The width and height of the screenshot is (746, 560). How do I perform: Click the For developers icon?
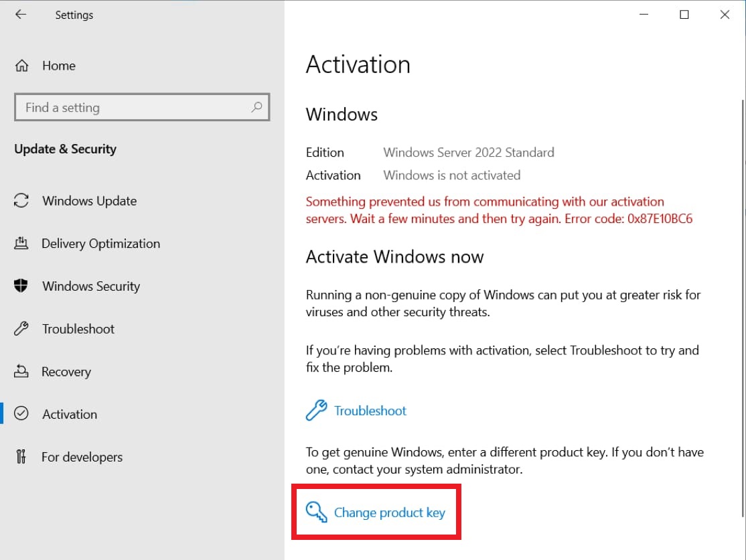[x=21, y=457]
